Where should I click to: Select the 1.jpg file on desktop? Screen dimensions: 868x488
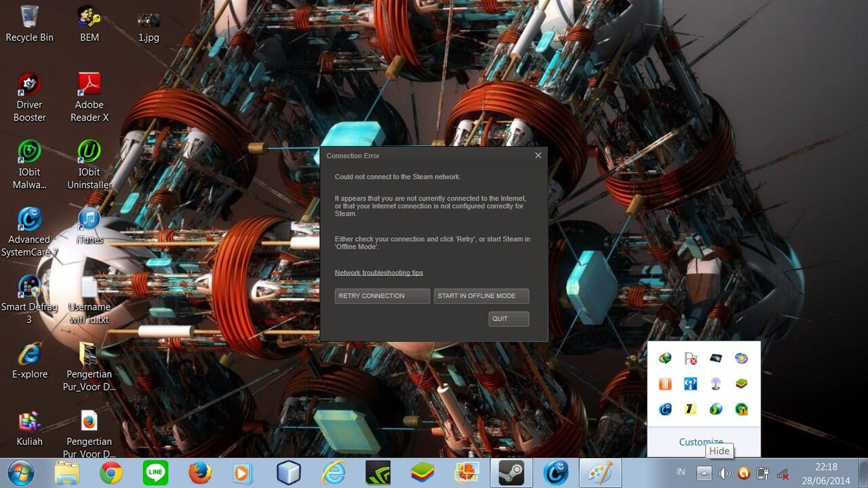[x=149, y=26]
